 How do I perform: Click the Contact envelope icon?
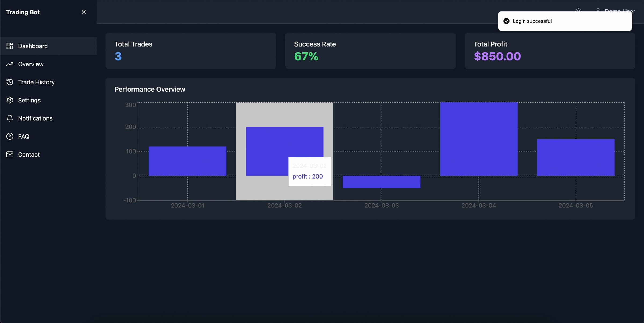point(10,154)
